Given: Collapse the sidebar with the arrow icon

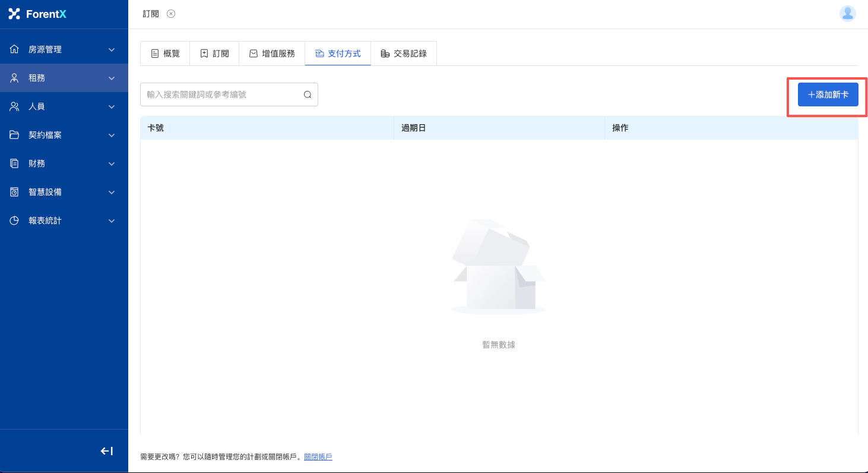Looking at the screenshot, I should pos(107,451).
